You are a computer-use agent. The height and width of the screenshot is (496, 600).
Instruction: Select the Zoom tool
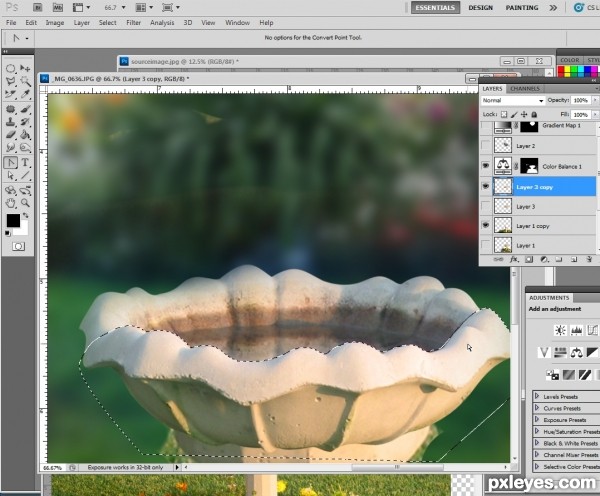(x=25, y=203)
